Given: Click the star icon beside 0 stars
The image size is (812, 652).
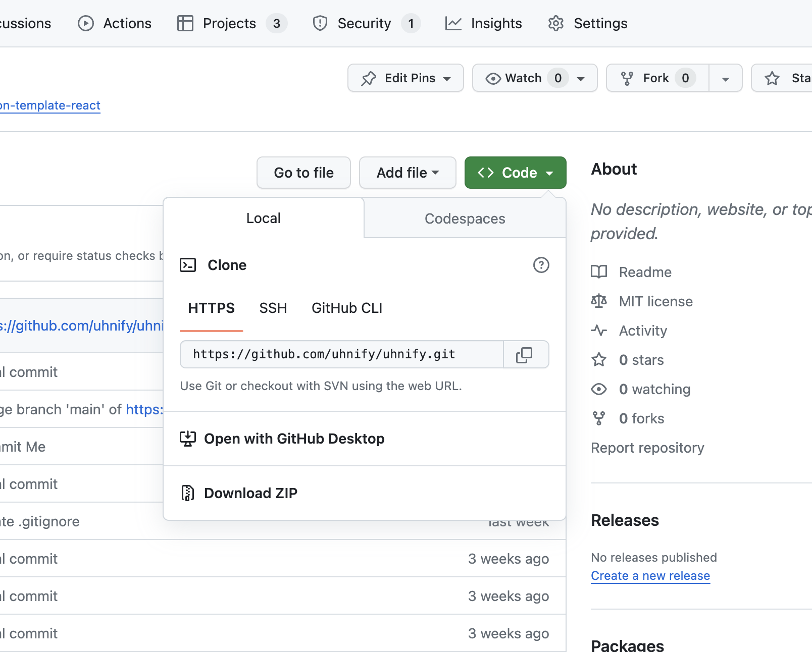Looking at the screenshot, I should click(x=599, y=360).
